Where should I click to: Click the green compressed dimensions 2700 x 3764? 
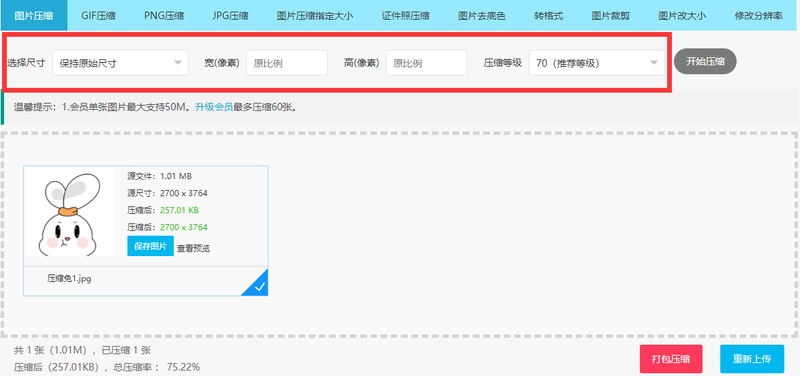(x=184, y=227)
